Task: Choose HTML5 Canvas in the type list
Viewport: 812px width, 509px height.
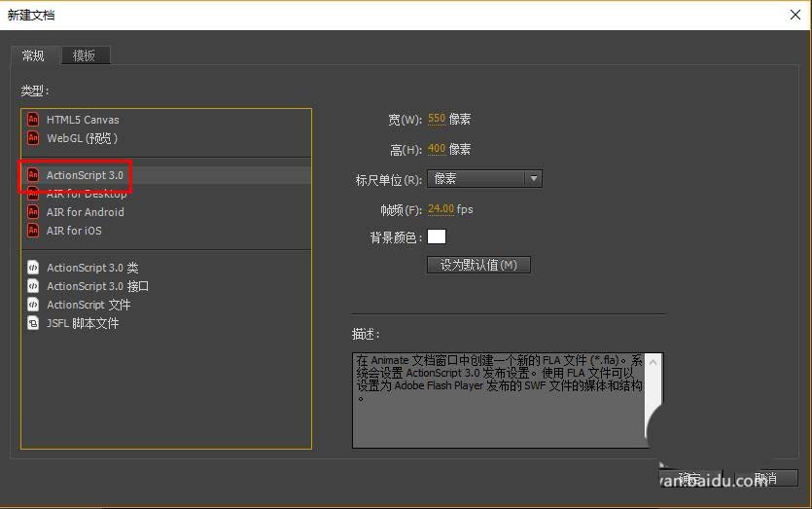Action: [165, 119]
